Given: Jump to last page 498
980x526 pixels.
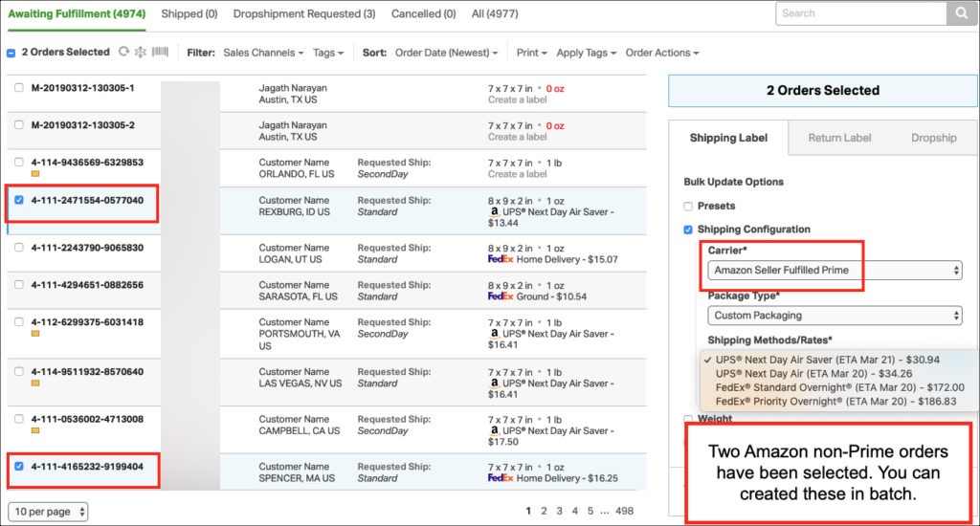Looking at the screenshot, I should pos(624,511).
